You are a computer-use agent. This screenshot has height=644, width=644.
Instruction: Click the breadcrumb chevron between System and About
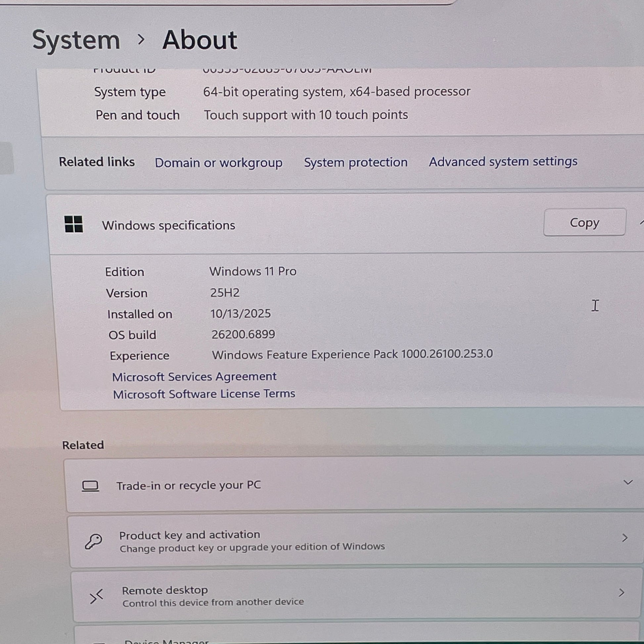tap(141, 40)
